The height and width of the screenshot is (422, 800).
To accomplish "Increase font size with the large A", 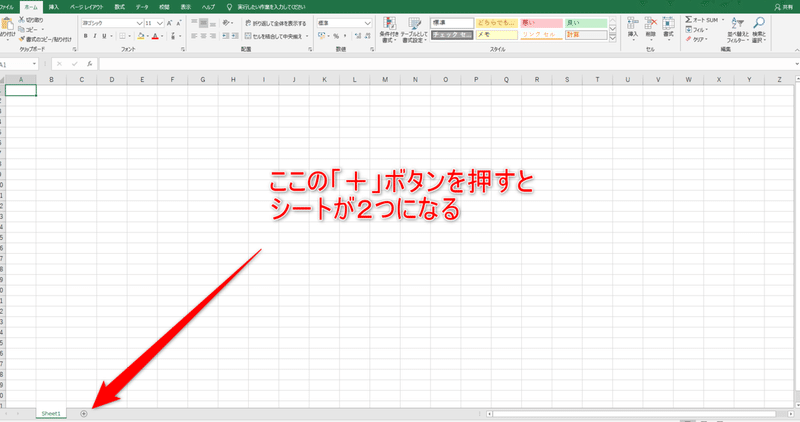I will pos(169,23).
